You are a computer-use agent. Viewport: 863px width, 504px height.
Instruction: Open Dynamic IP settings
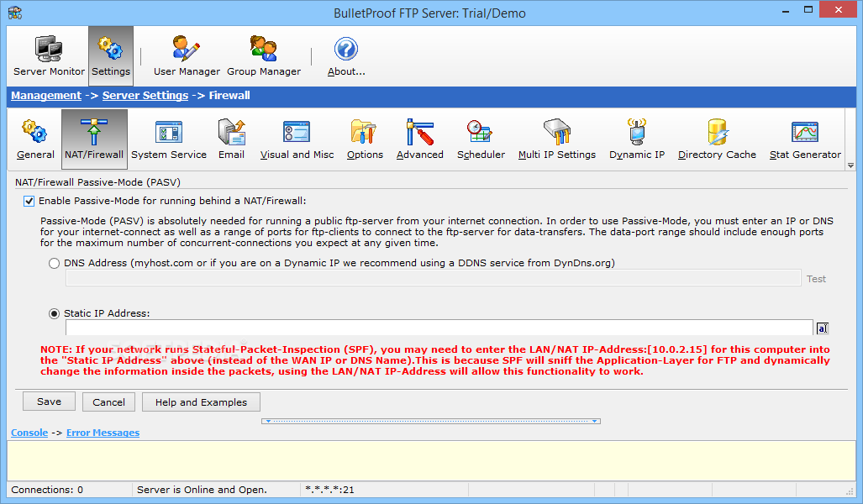[x=637, y=139]
